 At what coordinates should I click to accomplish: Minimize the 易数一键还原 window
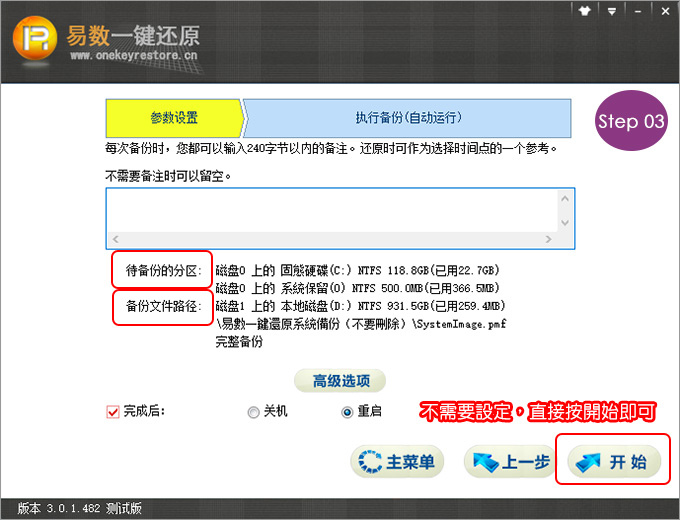click(x=638, y=11)
